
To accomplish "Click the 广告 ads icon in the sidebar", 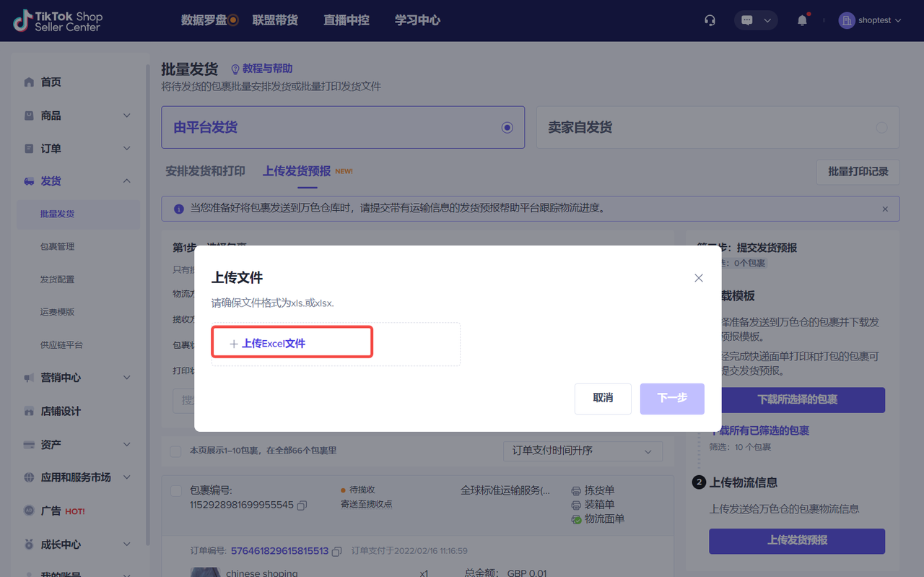I will click(29, 511).
